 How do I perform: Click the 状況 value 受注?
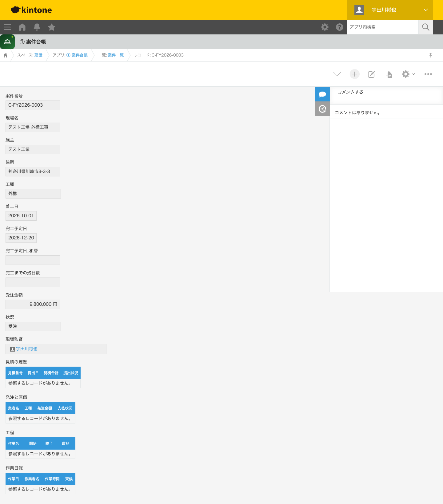pyautogui.click(x=33, y=326)
